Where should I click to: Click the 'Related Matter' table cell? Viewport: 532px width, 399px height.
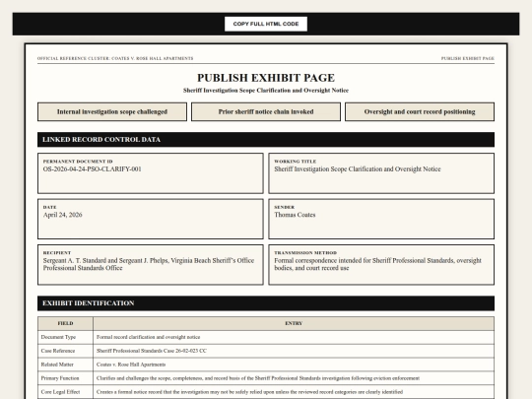point(65,365)
